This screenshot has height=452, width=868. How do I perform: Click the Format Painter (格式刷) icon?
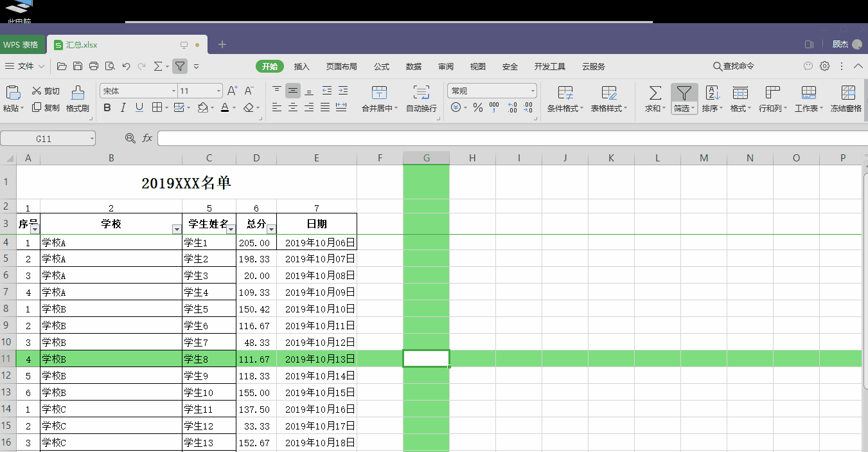77,93
